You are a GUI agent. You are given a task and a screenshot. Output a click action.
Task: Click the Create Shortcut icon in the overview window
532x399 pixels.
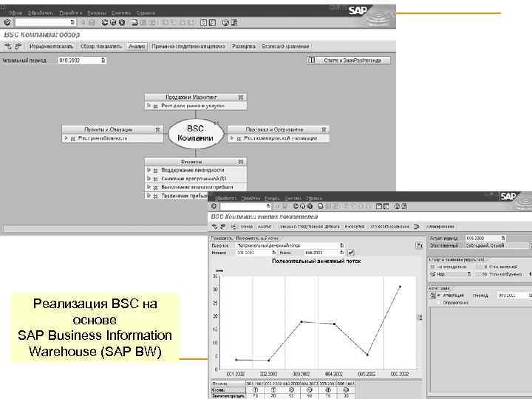point(212,22)
